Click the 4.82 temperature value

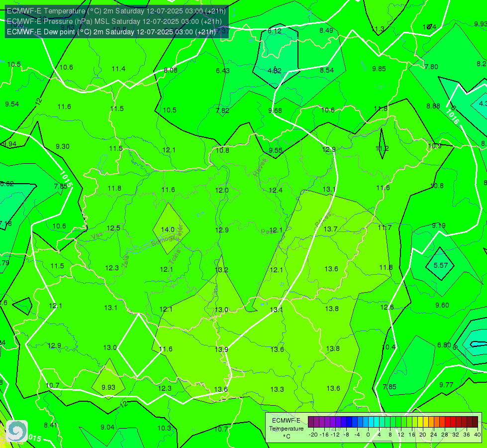pos(275,71)
